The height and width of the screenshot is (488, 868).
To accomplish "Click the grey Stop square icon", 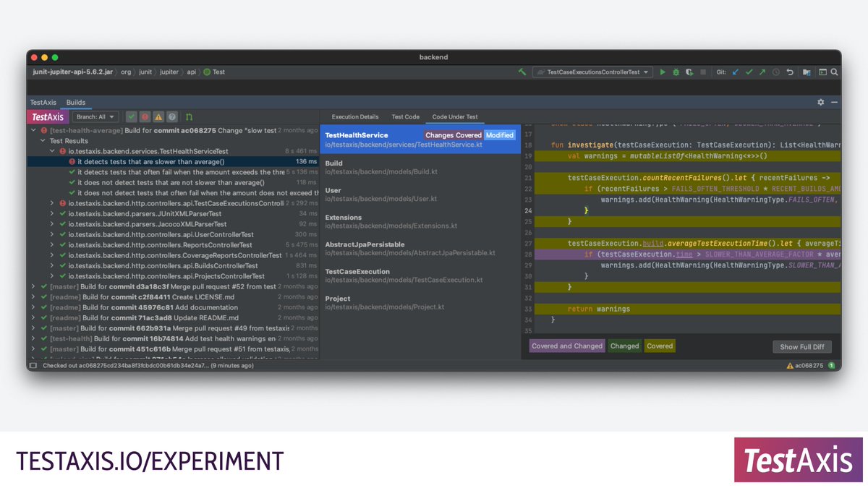I will point(702,72).
